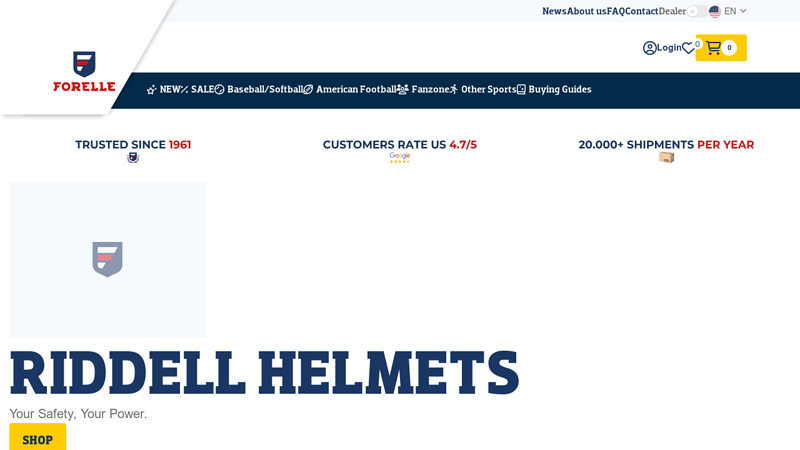800x450 pixels.
Task: Expand the EN language dropdown
Action: 736,11
